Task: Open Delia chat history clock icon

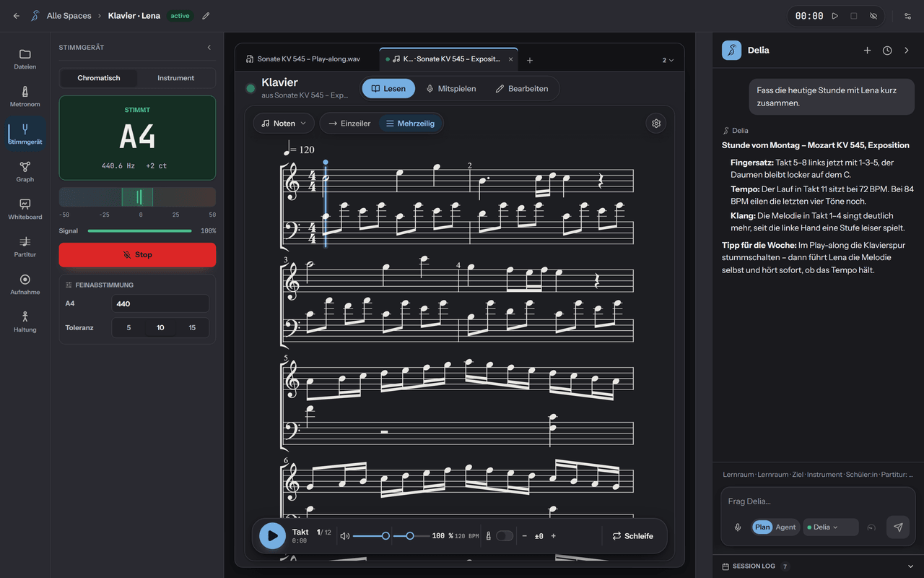Action: click(887, 51)
